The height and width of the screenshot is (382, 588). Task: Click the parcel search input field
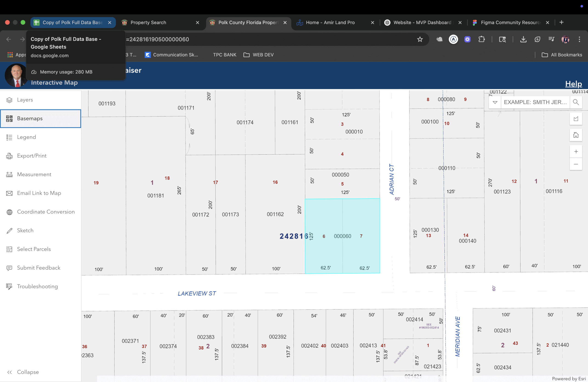click(x=535, y=102)
